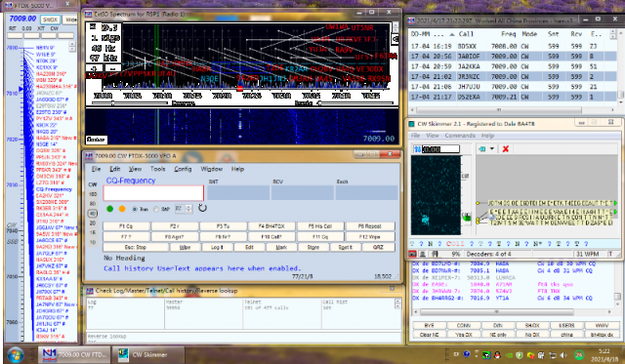Open Window menu in N1MM entry window

[212, 169]
